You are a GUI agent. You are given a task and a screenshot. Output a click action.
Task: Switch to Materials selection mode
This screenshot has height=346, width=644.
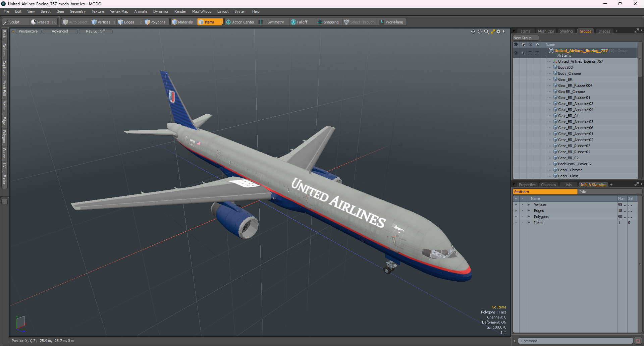click(183, 22)
